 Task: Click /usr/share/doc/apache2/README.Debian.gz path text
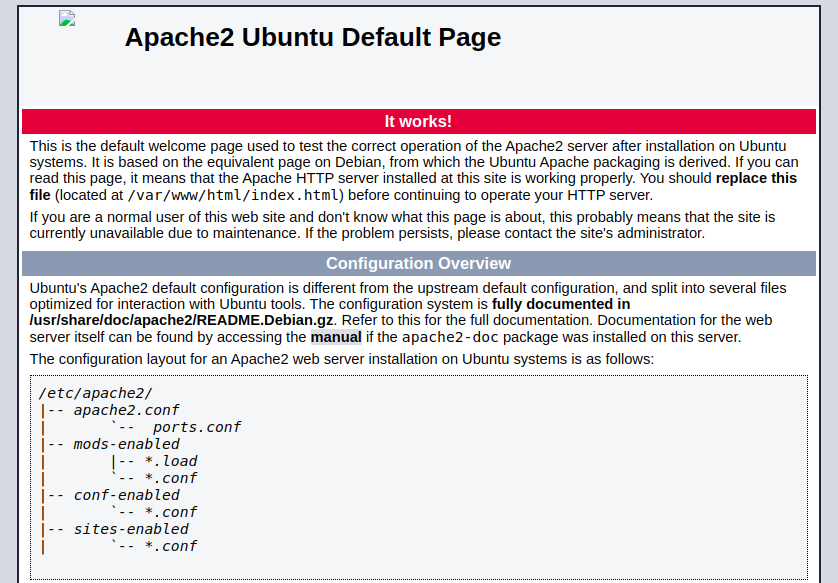click(181, 320)
